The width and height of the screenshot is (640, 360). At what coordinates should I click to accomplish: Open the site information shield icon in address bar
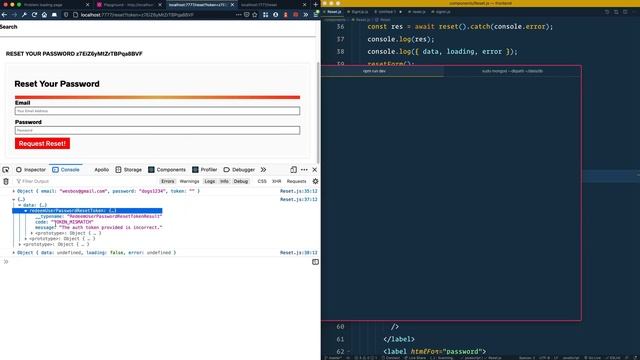point(66,15)
